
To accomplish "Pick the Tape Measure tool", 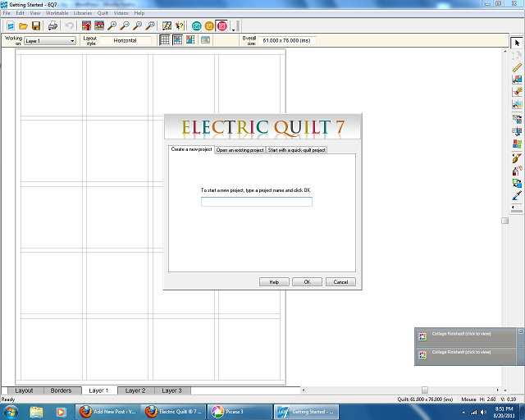I will click(517, 67).
